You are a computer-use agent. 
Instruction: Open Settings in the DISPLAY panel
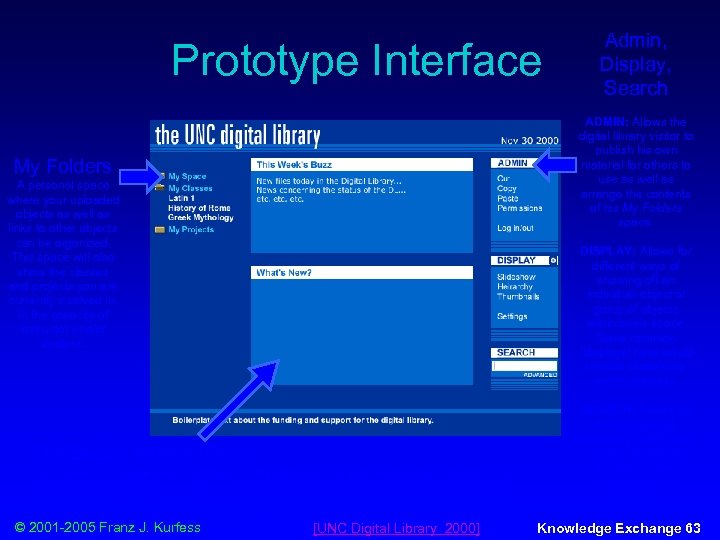click(x=512, y=316)
